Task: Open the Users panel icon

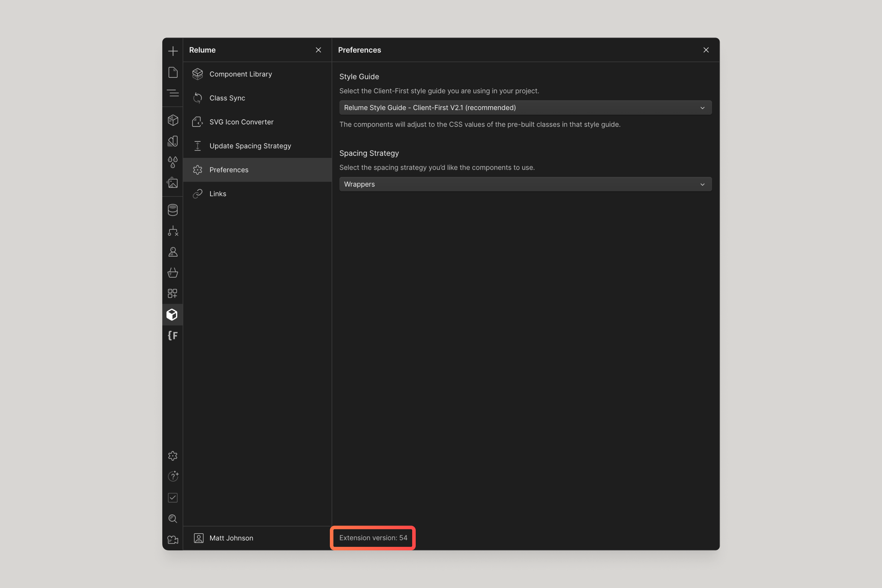Action: click(x=173, y=252)
